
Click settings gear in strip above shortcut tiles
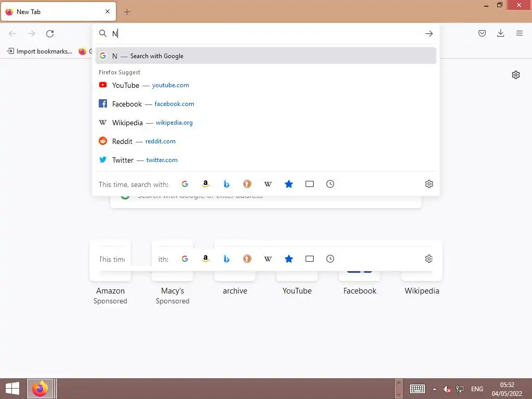429,259
